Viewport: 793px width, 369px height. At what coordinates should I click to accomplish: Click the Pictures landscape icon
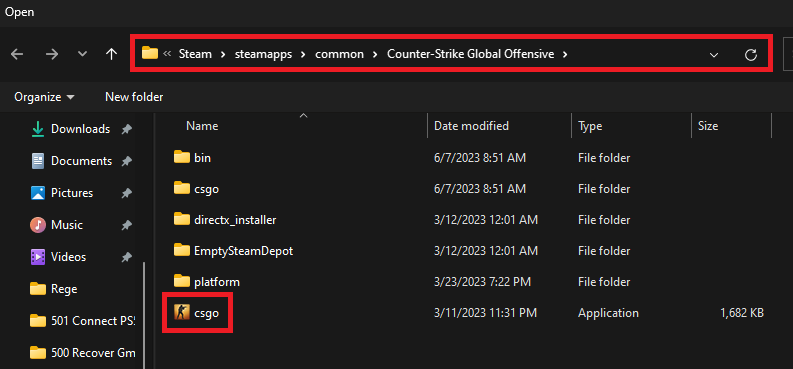pos(38,193)
